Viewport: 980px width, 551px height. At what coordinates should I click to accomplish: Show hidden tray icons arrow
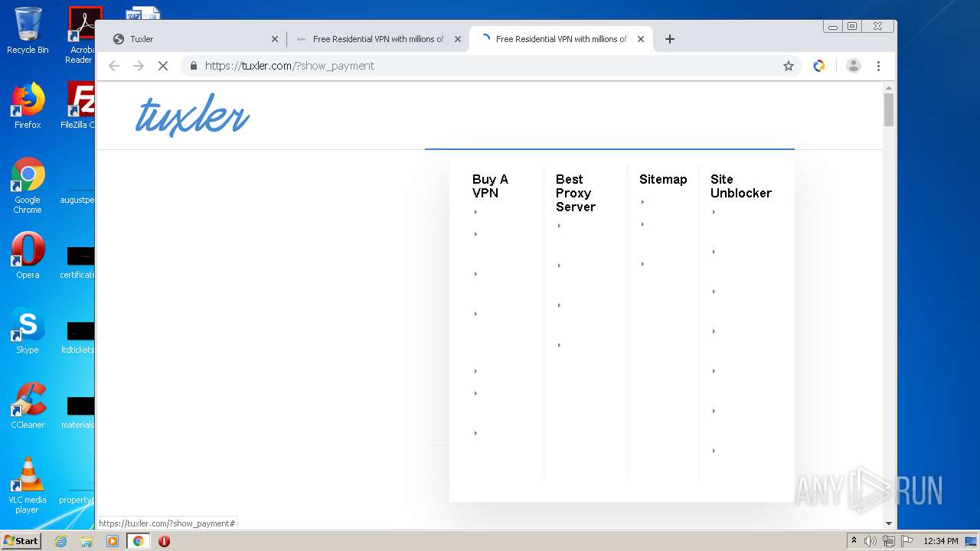click(x=854, y=540)
